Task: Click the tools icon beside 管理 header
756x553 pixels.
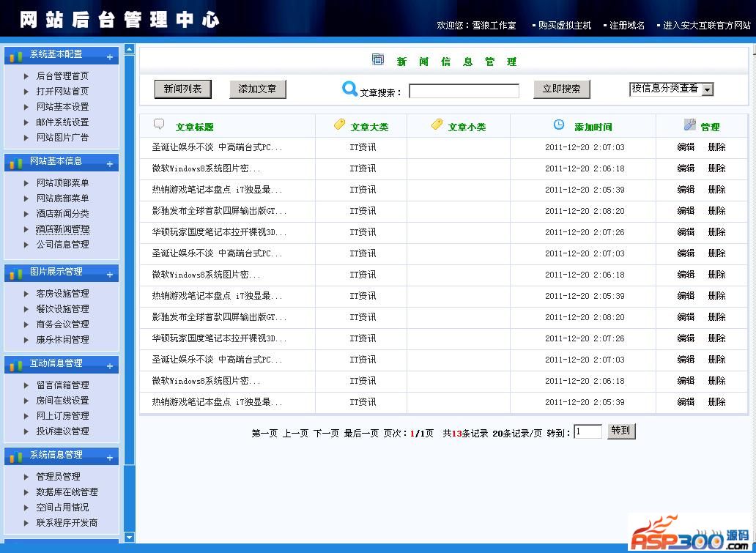Action: (689, 125)
